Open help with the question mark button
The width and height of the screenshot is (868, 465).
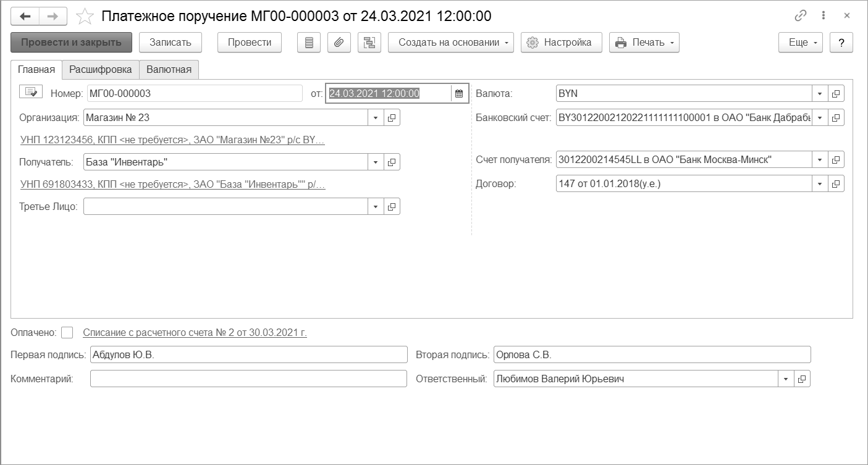[x=841, y=43]
